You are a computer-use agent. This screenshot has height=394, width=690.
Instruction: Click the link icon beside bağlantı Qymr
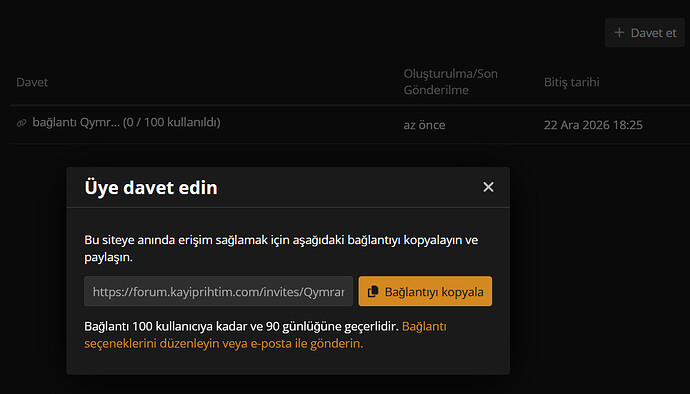pyautogui.click(x=22, y=123)
